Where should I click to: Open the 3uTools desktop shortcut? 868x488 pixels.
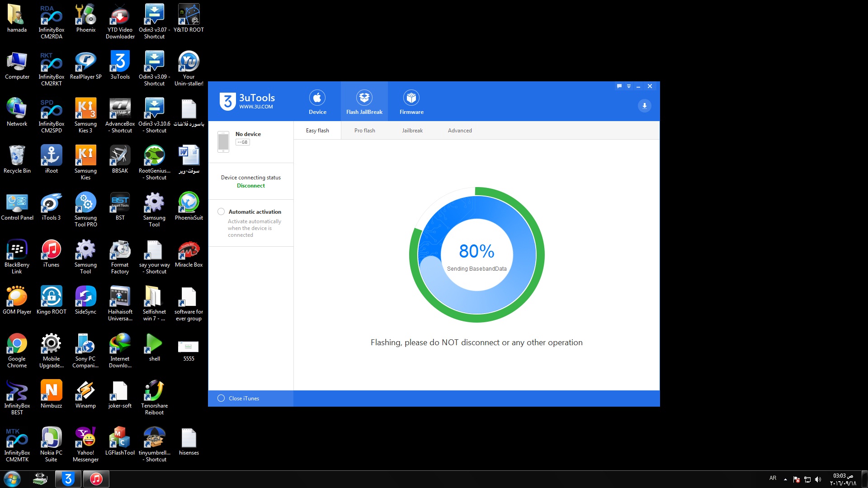click(x=120, y=65)
